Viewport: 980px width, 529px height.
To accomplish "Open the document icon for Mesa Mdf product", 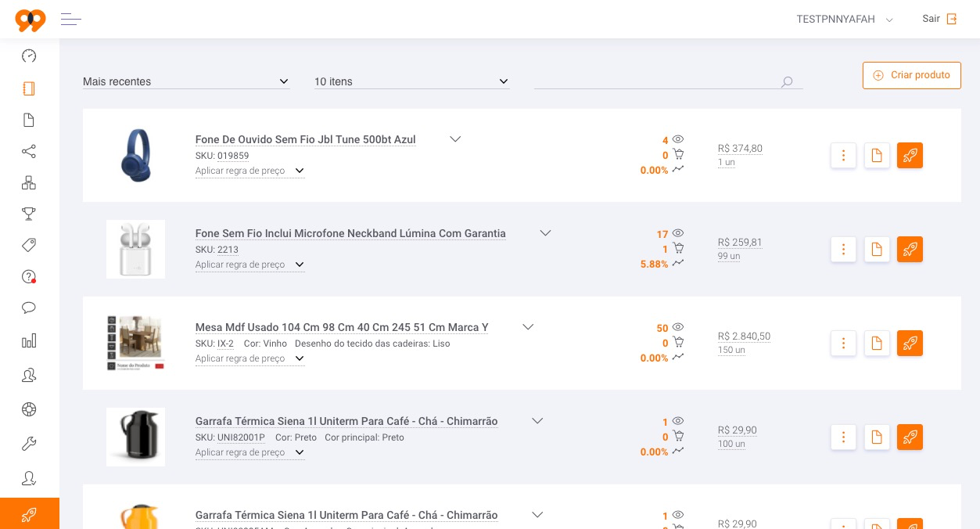I will click(877, 343).
